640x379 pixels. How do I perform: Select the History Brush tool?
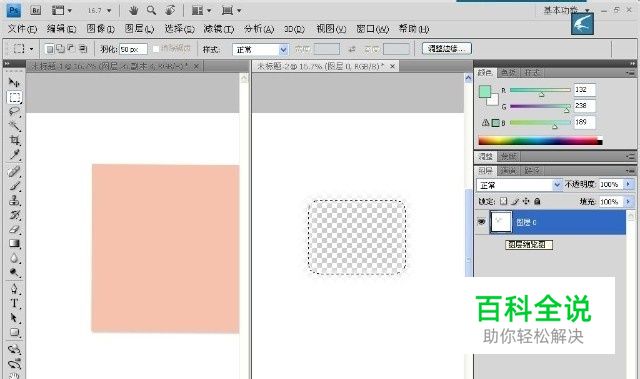(14, 215)
